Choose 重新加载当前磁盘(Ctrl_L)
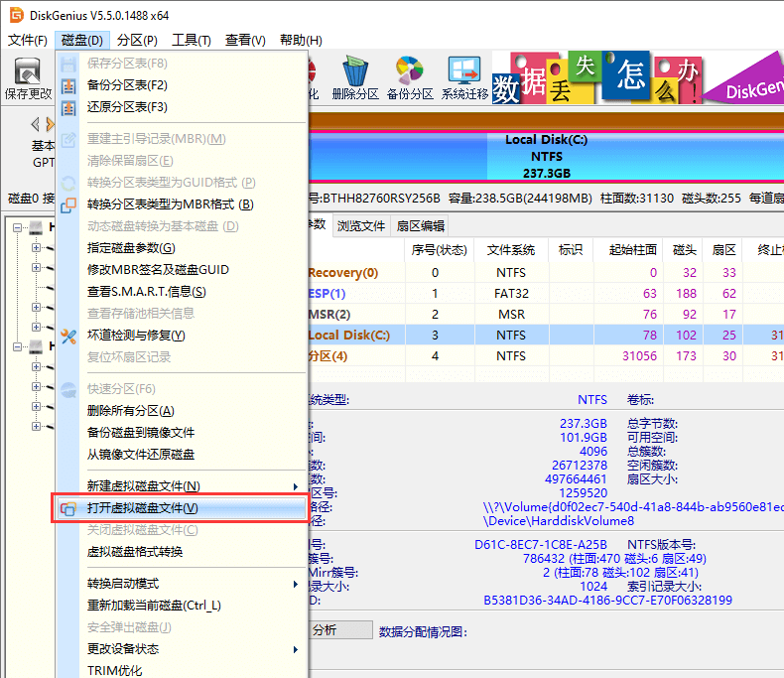This screenshot has width=784, height=678. pos(181,606)
